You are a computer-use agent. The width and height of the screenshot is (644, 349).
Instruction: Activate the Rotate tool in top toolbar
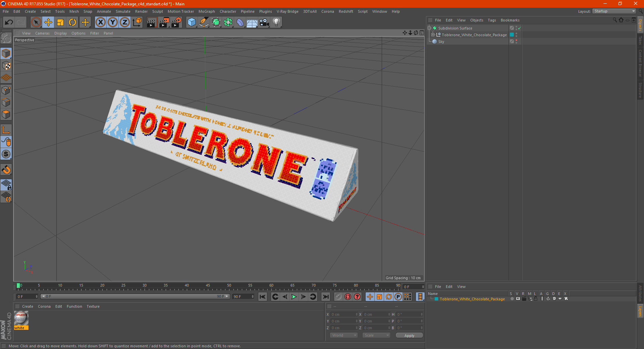[72, 22]
